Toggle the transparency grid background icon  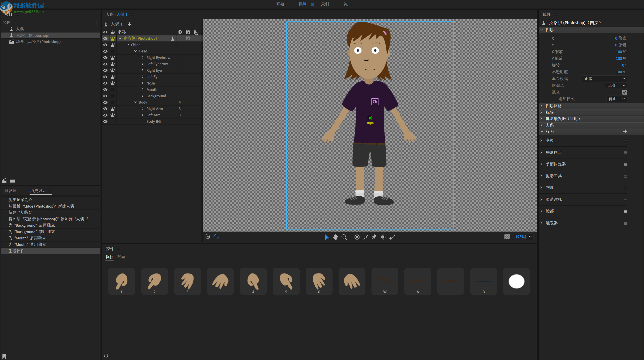507,237
